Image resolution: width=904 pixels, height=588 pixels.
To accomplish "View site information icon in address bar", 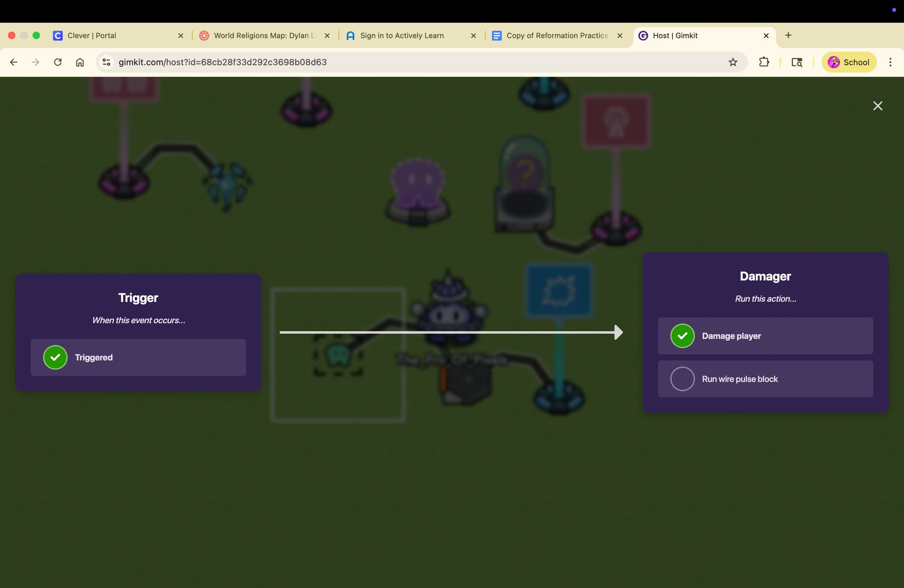I will pyautogui.click(x=106, y=62).
